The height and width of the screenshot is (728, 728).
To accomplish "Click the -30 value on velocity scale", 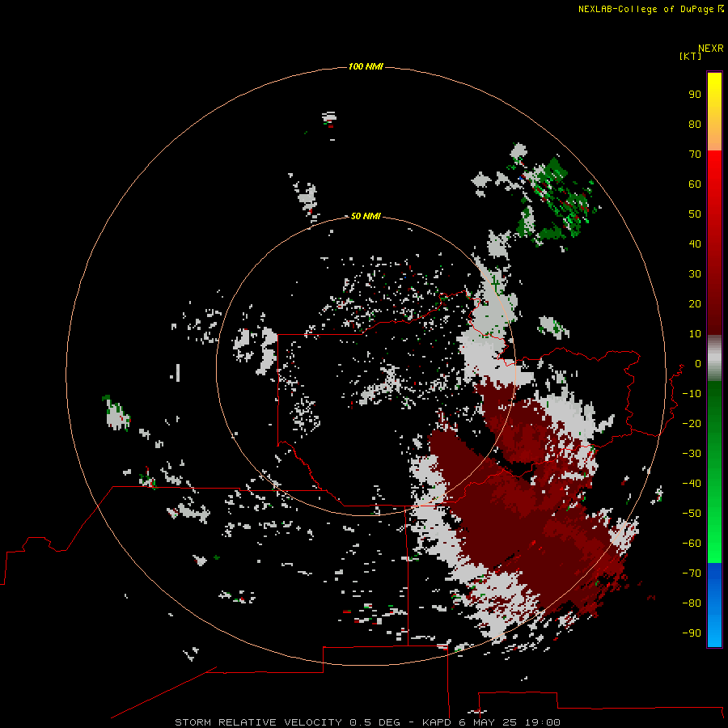I will coord(692,454).
